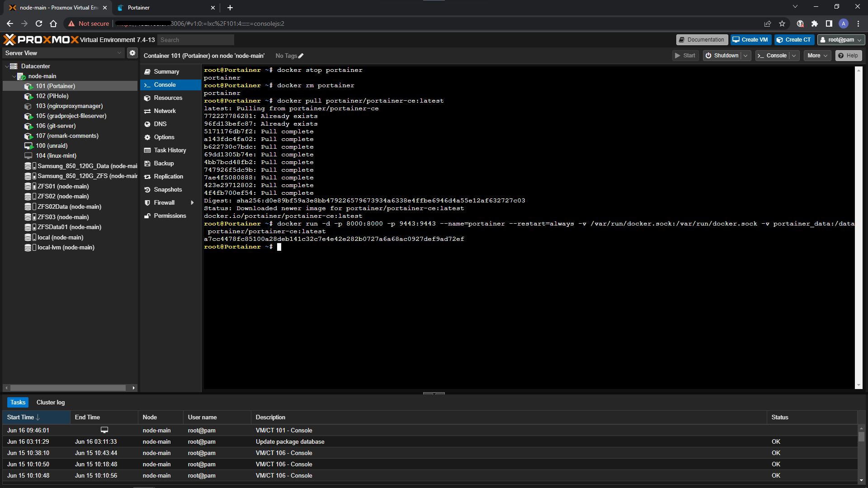Open the Permissions panel
This screenshot has width=868, height=488.
(170, 216)
